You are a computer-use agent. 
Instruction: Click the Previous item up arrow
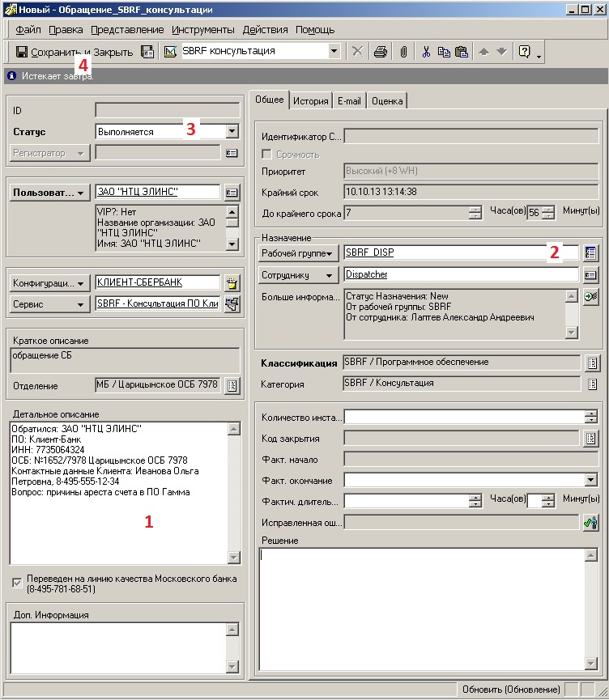tap(483, 52)
